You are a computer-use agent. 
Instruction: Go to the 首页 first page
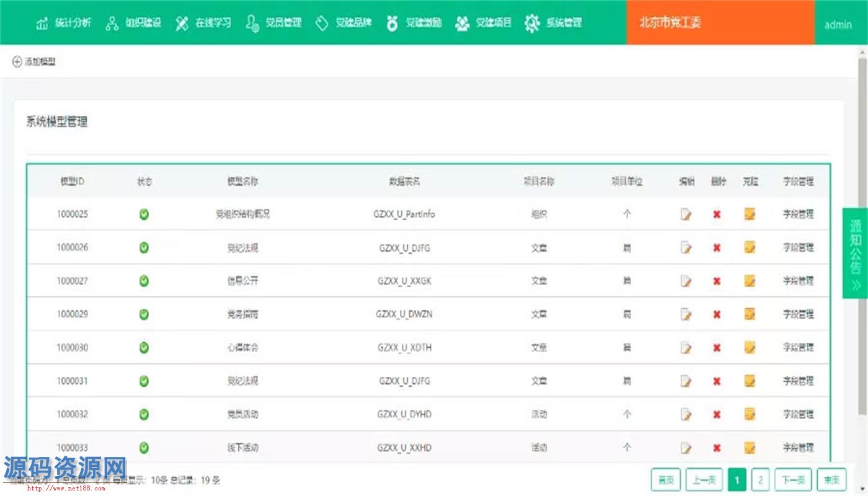[x=666, y=480]
